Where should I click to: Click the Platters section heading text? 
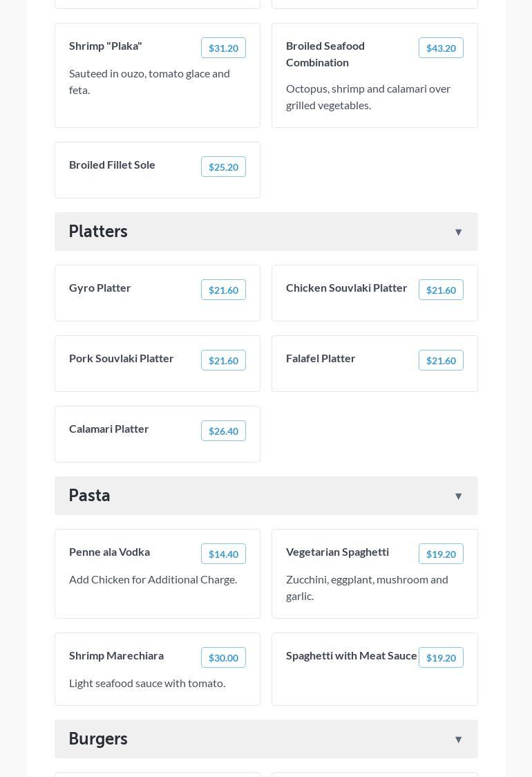(98, 232)
